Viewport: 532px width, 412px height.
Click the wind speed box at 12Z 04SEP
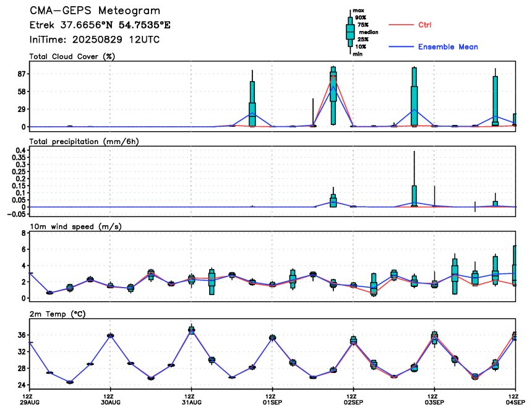point(515,265)
